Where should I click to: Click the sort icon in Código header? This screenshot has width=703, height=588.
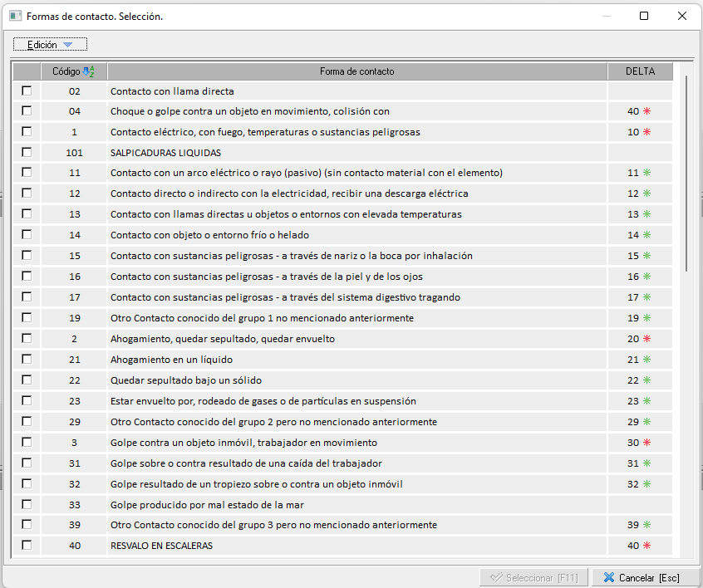pyautogui.click(x=90, y=71)
